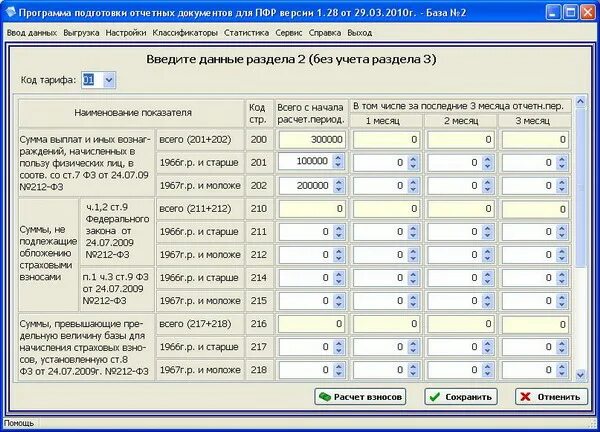Open the Статистика menu
This screenshot has width=600, height=432.
tap(246, 33)
